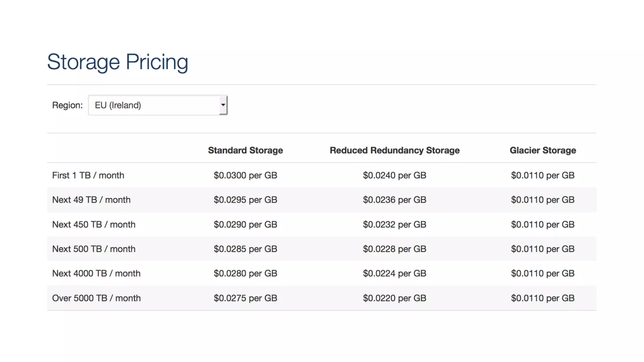Click the Over 5000 TB / month row label
Viewport: 644px width, 362px height.
click(x=96, y=298)
